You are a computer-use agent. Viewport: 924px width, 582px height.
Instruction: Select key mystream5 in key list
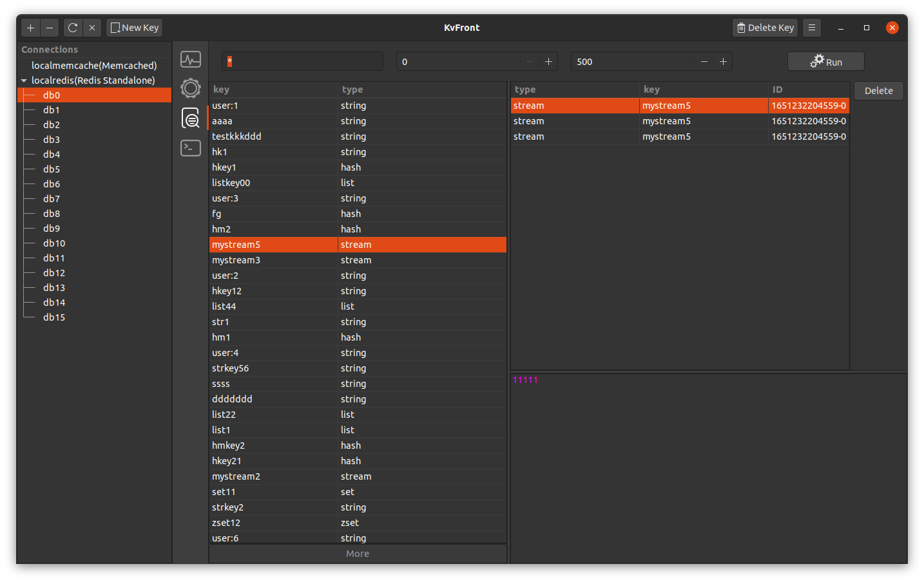(358, 245)
